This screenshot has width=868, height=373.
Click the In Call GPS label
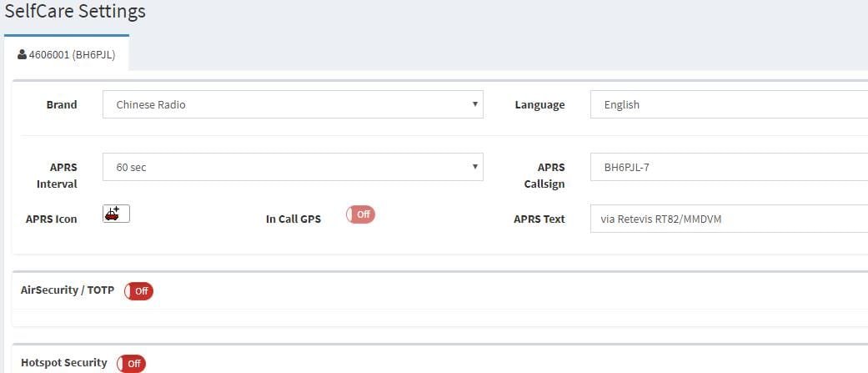pos(294,219)
